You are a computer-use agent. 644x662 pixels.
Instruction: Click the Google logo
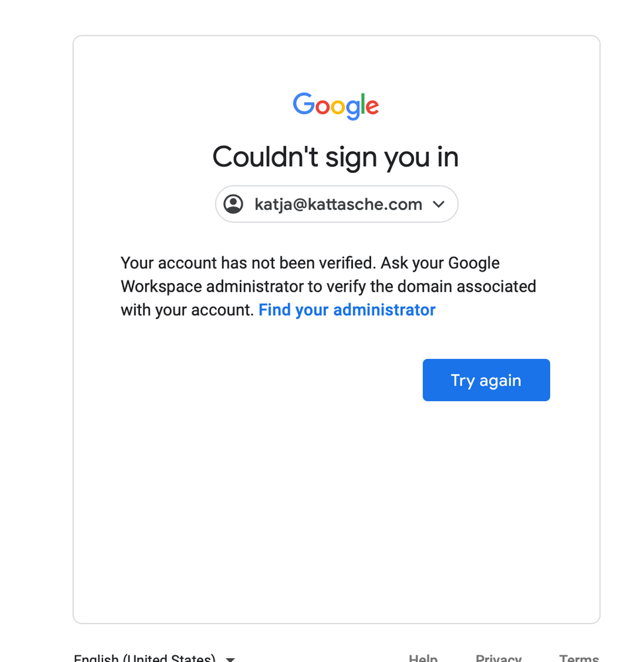pyautogui.click(x=336, y=105)
